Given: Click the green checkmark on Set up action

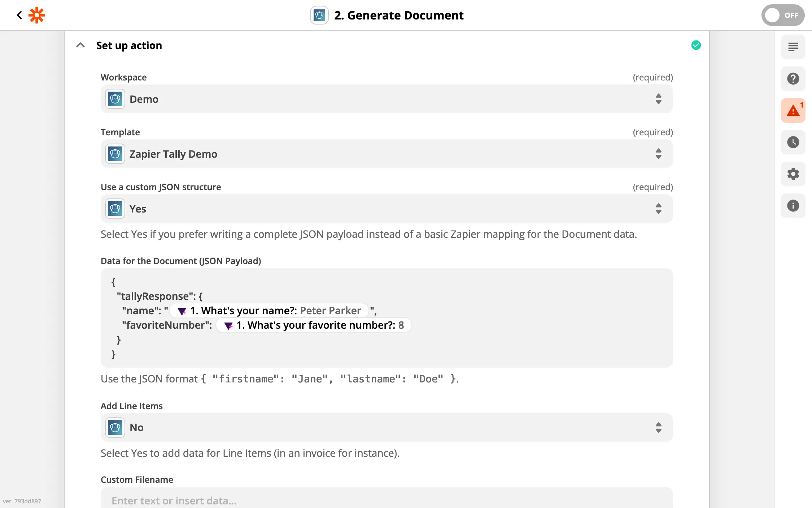Looking at the screenshot, I should tap(696, 45).
